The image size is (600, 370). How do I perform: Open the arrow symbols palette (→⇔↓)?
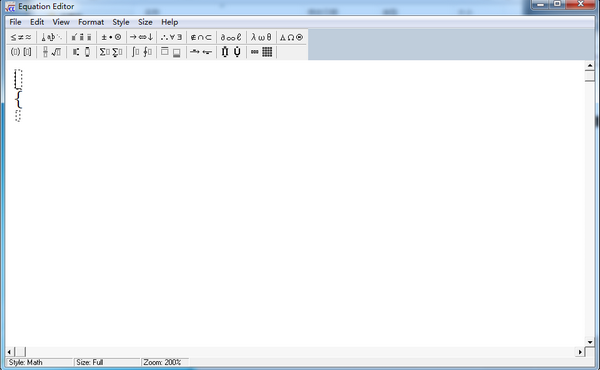(141, 37)
